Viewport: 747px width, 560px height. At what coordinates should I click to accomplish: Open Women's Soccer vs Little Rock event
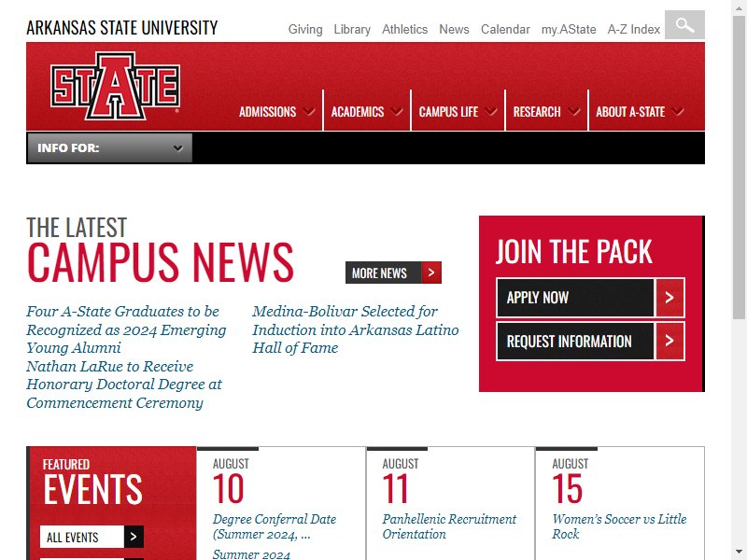point(619,526)
